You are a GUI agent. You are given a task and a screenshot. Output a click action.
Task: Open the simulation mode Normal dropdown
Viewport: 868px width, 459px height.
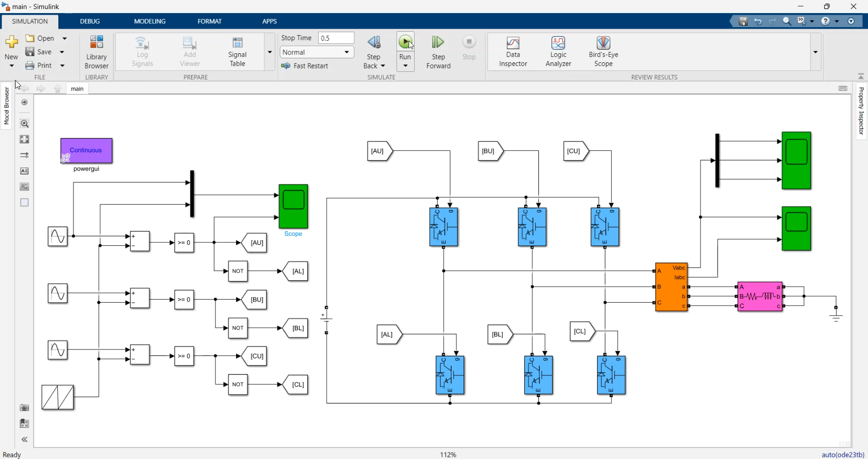tap(317, 52)
